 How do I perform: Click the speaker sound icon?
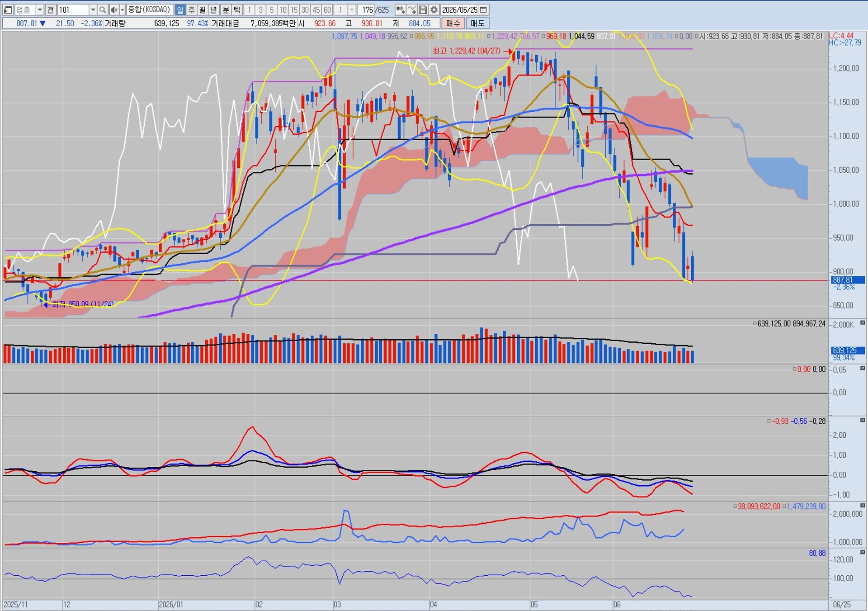[x=113, y=9]
